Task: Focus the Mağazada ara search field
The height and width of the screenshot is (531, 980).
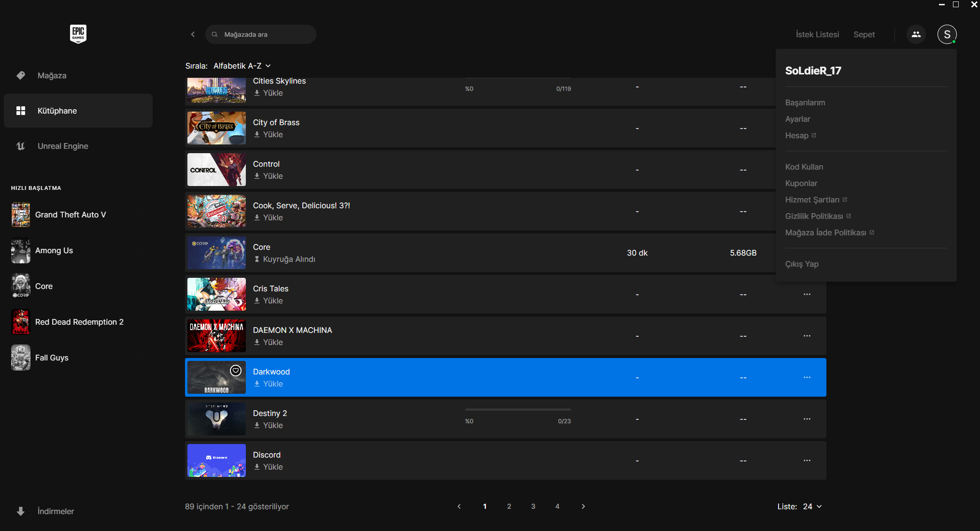Action: (261, 34)
